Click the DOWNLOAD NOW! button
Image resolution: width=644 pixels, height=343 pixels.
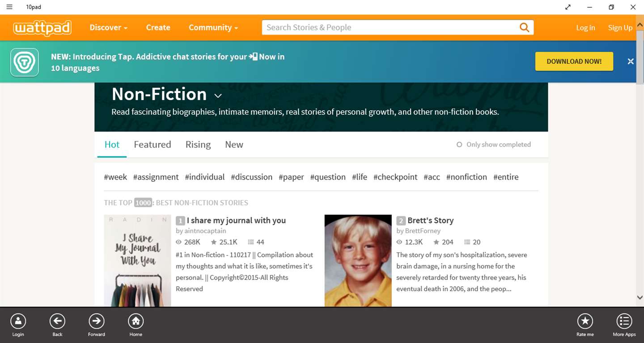pyautogui.click(x=574, y=62)
